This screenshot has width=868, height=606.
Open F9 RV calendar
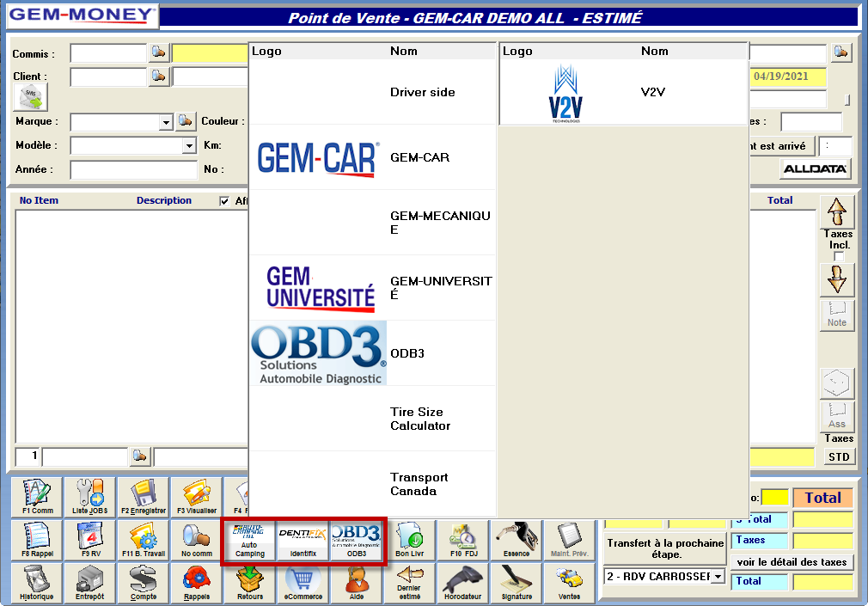(89, 540)
